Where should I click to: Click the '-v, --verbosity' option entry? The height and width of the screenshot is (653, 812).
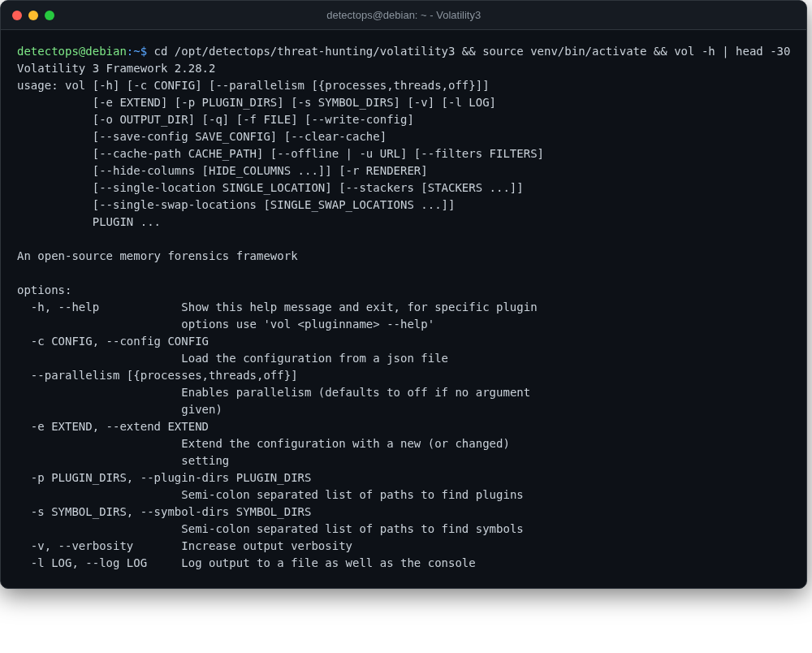pos(82,547)
